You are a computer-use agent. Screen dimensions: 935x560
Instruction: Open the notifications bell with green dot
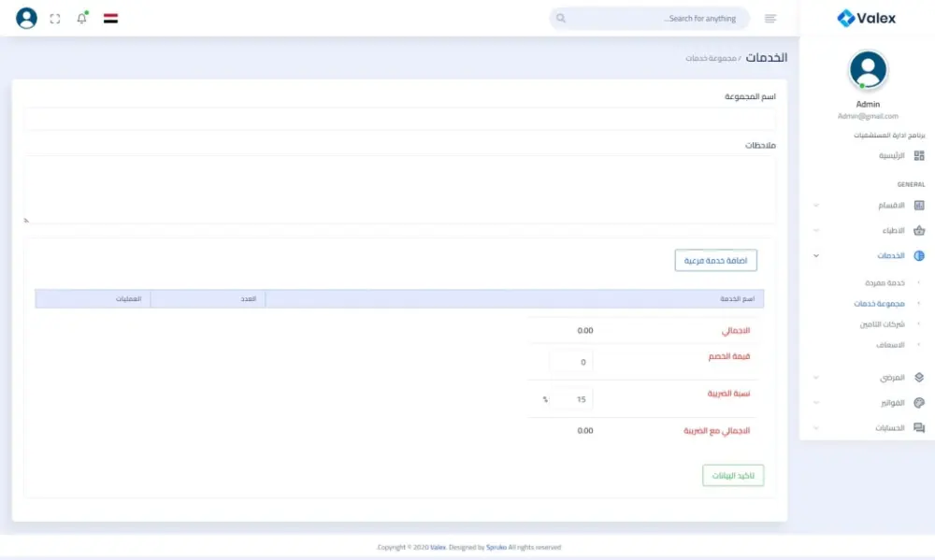[x=81, y=18]
